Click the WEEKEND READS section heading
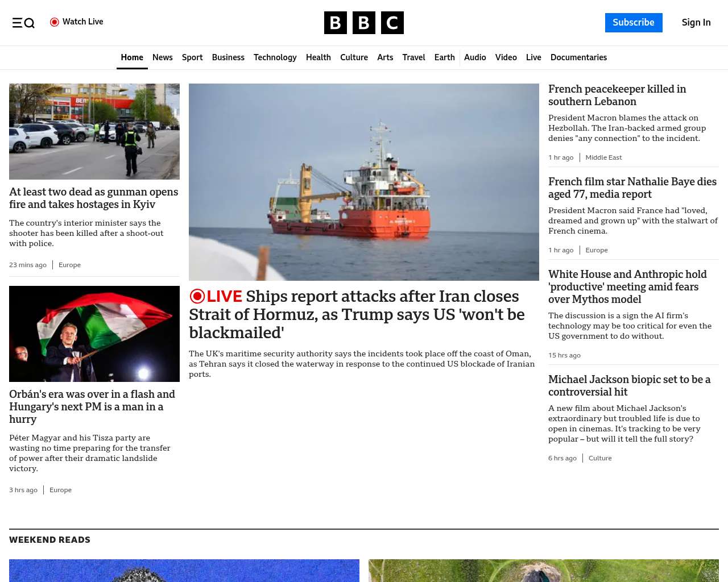The image size is (728, 582). (x=49, y=540)
